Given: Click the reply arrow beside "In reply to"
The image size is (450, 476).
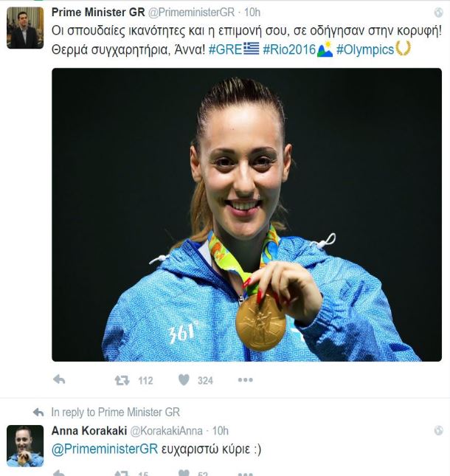Looking at the screenshot, I should [x=38, y=413].
